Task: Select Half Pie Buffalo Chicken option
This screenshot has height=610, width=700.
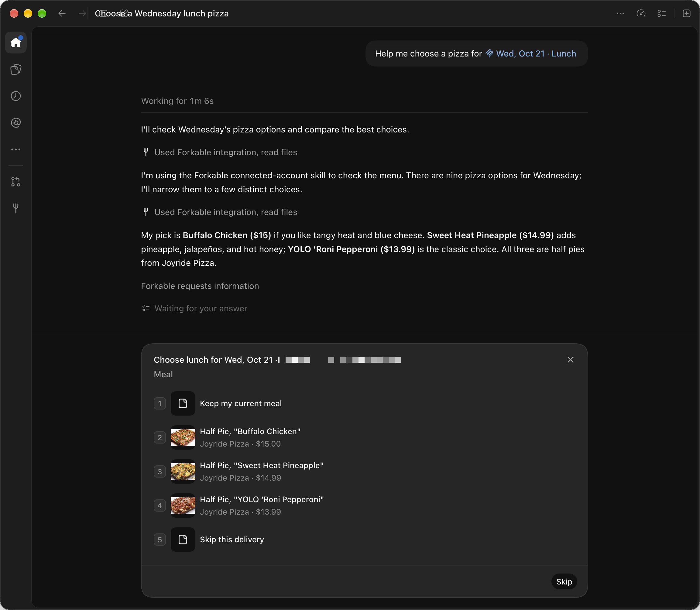Action: coord(364,437)
